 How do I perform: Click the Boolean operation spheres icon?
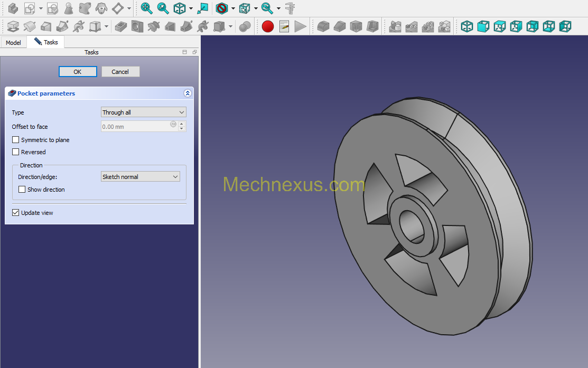point(245,26)
